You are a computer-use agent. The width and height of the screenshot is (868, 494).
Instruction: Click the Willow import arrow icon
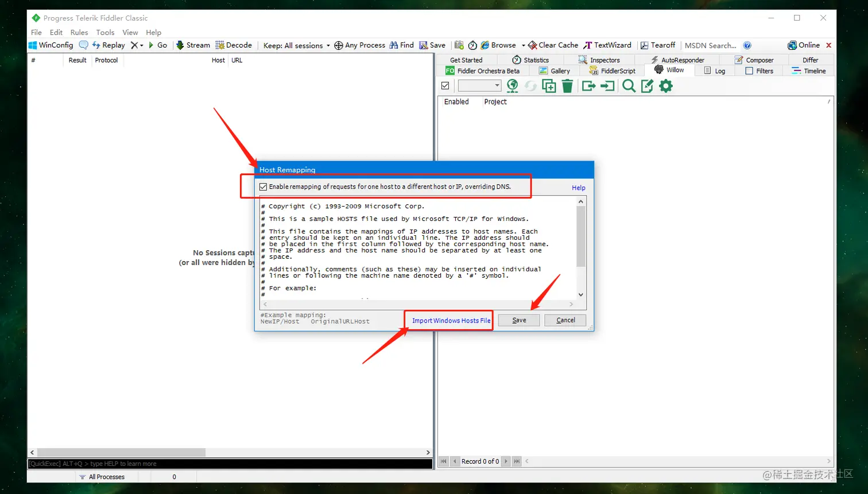coord(607,85)
